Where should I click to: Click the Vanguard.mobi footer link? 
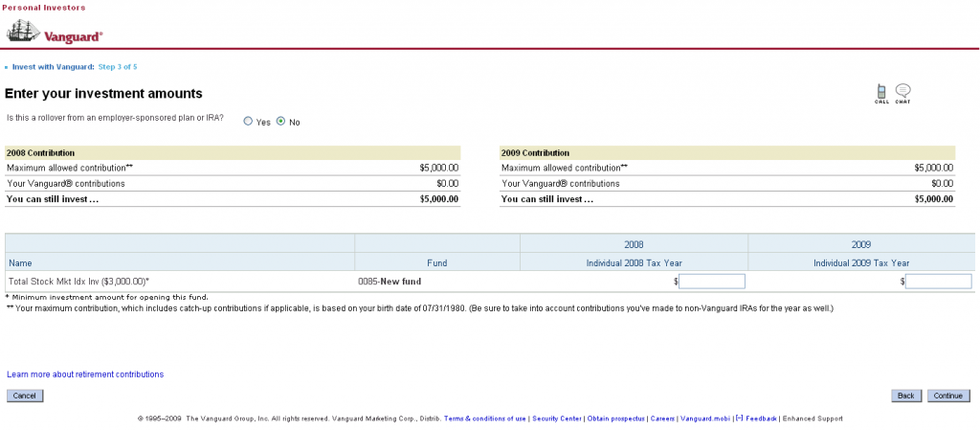704,419
